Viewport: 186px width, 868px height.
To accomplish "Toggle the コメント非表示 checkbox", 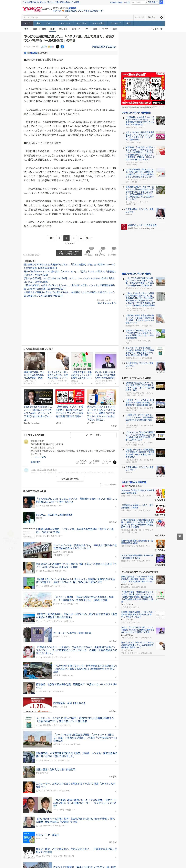I will click(x=102, y=484).
